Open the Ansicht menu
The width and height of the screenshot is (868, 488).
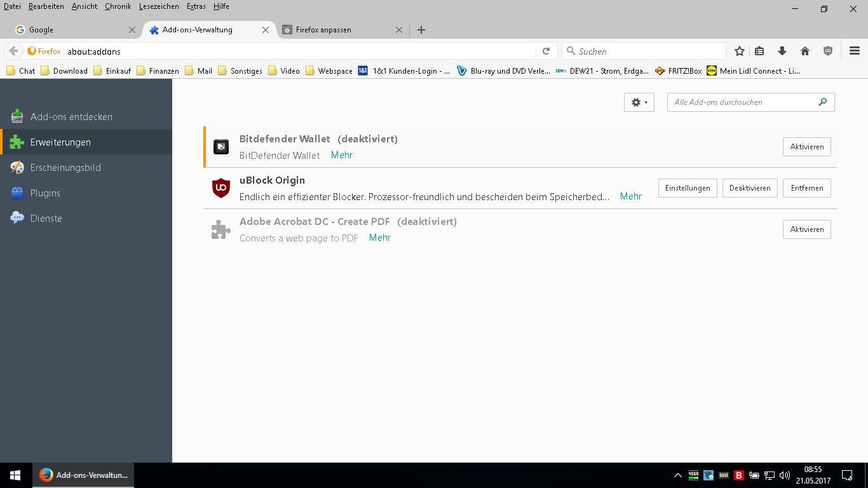[x=85, y=6]
